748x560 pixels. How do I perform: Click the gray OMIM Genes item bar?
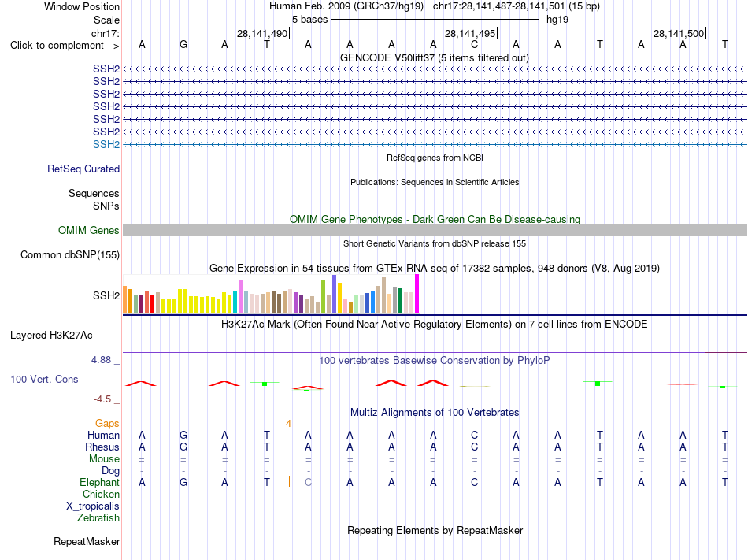click(435, 231)
